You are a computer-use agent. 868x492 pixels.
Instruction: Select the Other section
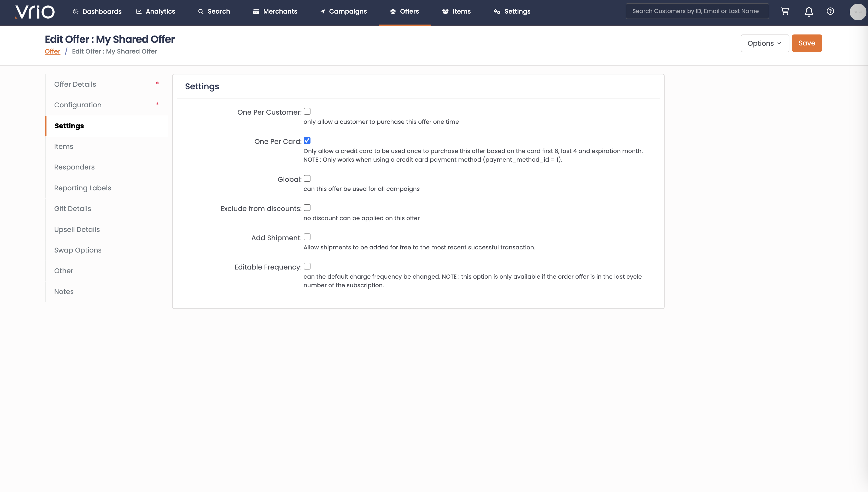[107, 271]
